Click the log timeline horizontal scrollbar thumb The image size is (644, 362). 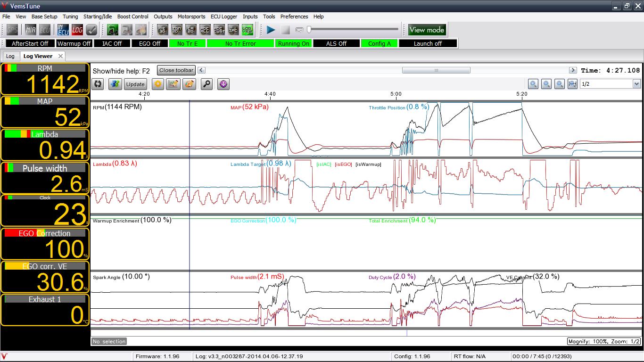point(436,70)
